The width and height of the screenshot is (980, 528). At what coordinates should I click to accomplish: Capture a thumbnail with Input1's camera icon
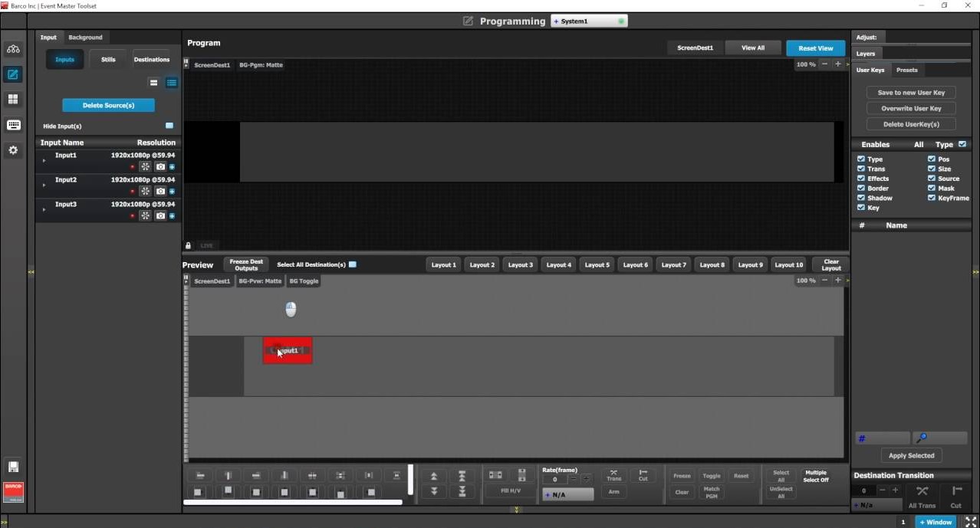[160, 166]
